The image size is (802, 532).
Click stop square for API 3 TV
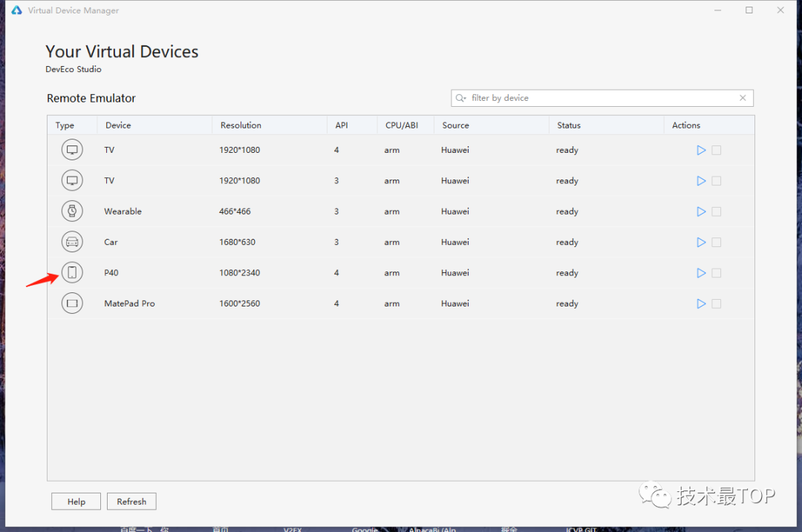pyautogui.click(x=716, y=181)
